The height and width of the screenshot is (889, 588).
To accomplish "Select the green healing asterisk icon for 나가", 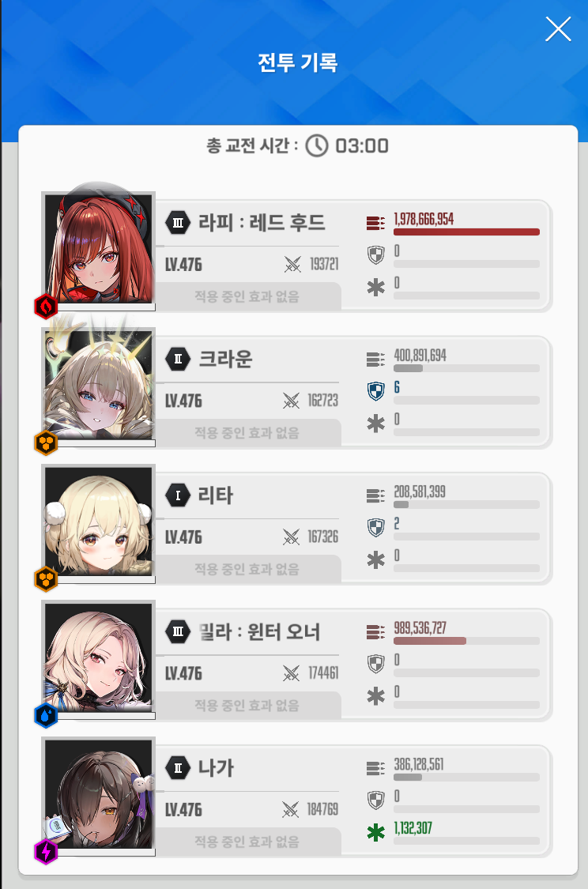I will coord(375,832).
